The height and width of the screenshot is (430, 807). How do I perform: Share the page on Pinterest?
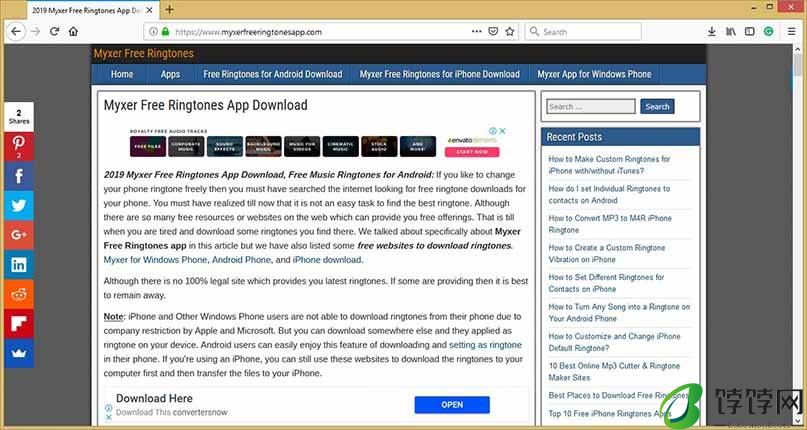click(x=19, y=147)
